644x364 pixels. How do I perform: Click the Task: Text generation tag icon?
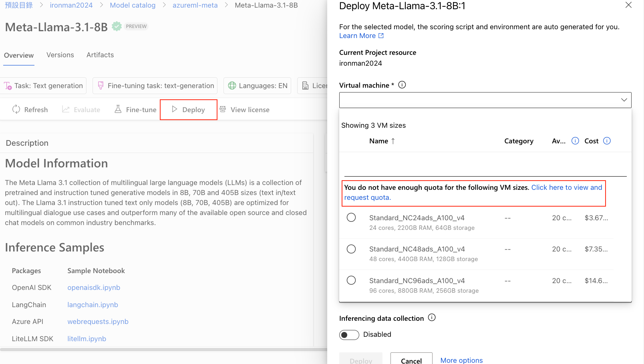(8, 86)
